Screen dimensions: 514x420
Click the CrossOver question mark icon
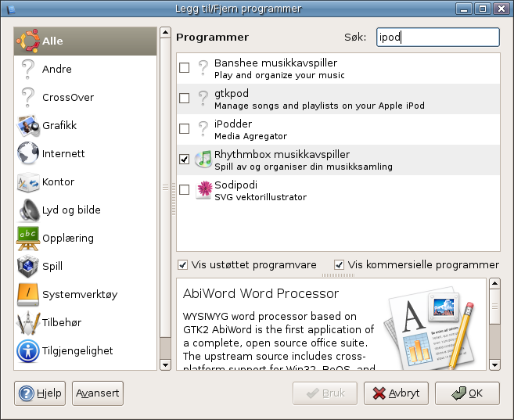pyautogui.click(x=28, y=97)
